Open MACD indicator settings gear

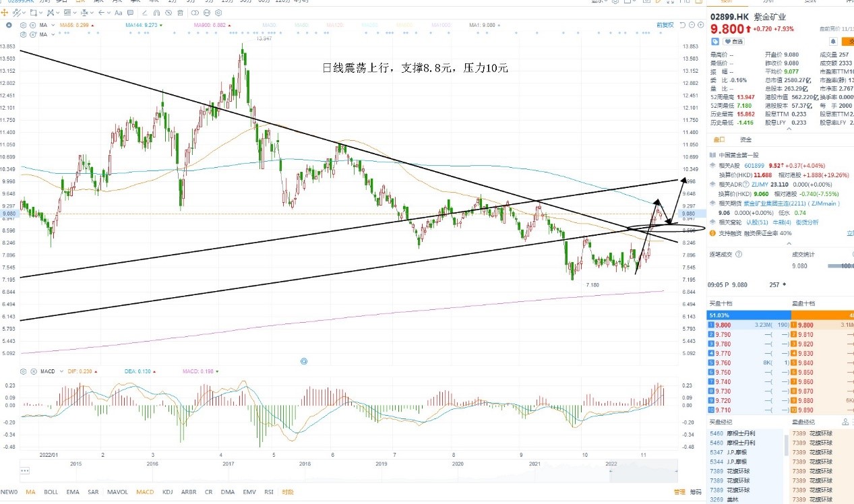pos(23,371)
